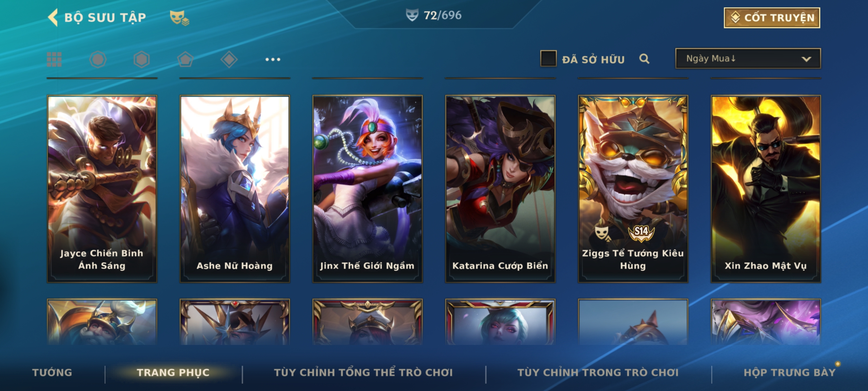Open the Ziggs Tể Tướng Kiêu Hùng skin

click(x=633, y=189)
